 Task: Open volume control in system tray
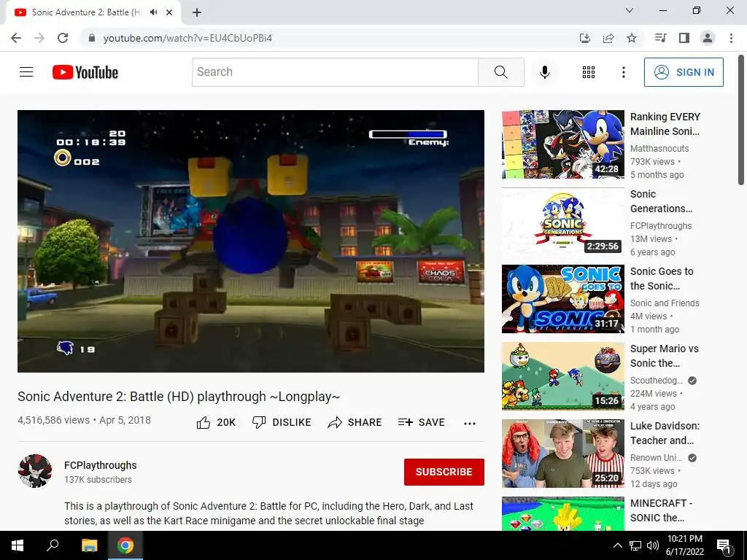tap(653, 545)
